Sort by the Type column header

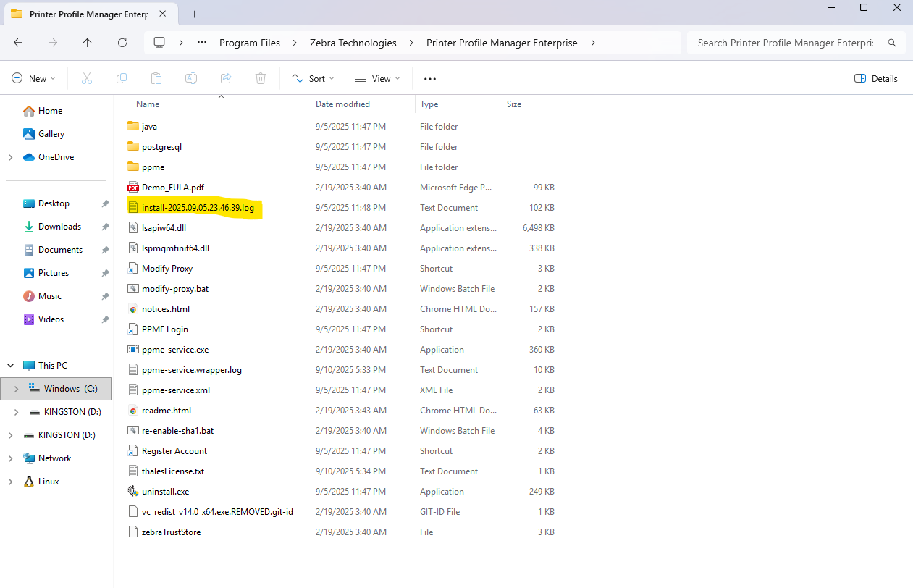pos(429,104)
